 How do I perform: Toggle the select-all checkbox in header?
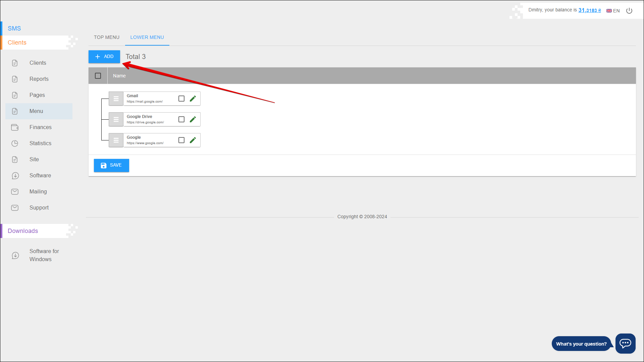(98, 76)
